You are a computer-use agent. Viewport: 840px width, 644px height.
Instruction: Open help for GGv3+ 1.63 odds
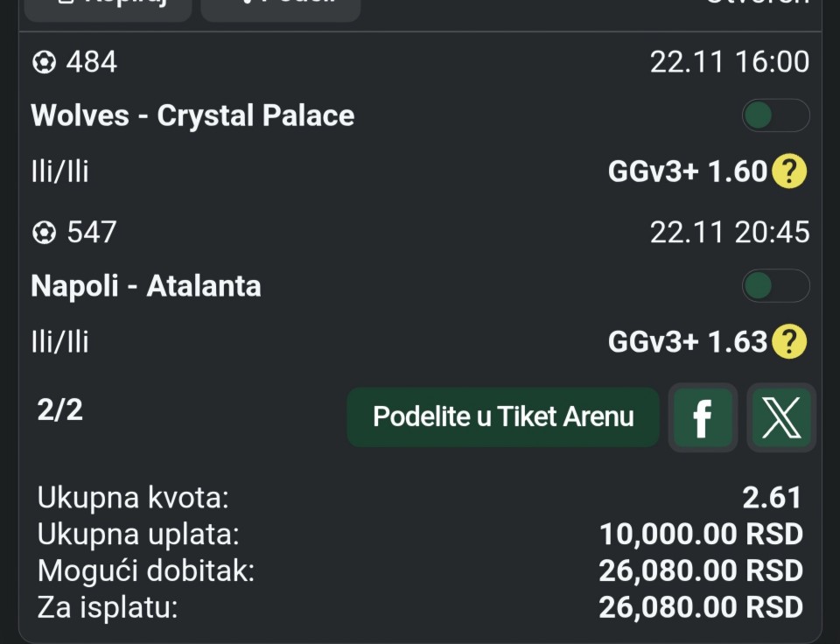pos(788,341)
